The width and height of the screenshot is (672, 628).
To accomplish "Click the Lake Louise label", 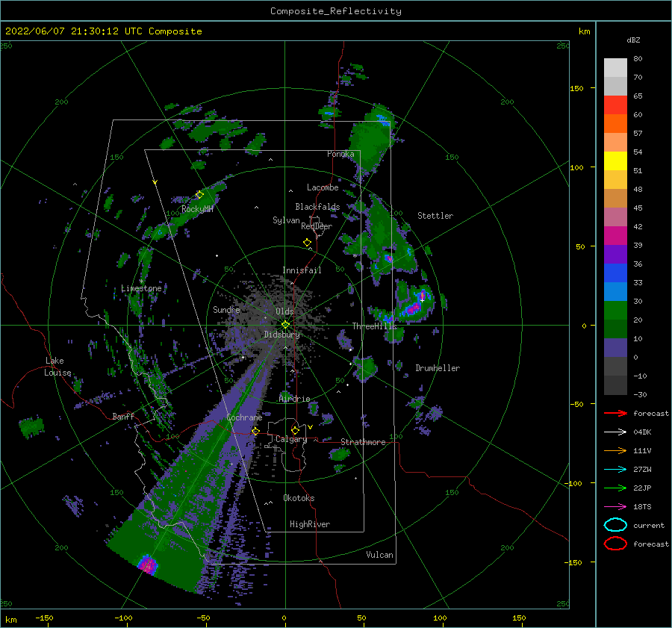I will pyautogui.click(x=58, y=367).
